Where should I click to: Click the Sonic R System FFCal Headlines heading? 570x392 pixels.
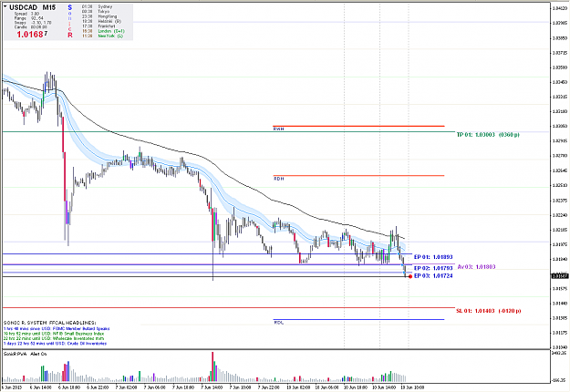point(50,323)
